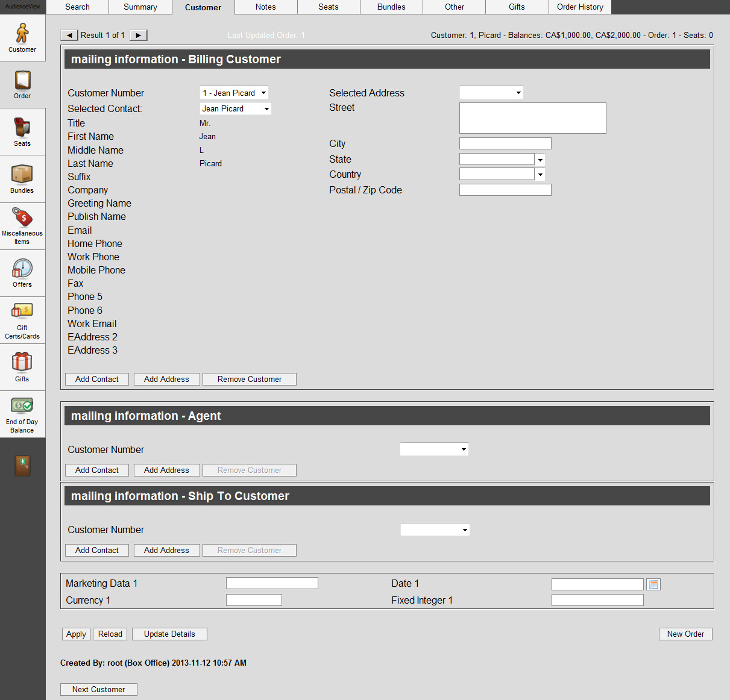Screen dimensions: 730x700
Task: Expand the State dropdown
Action: click(540, 160)
